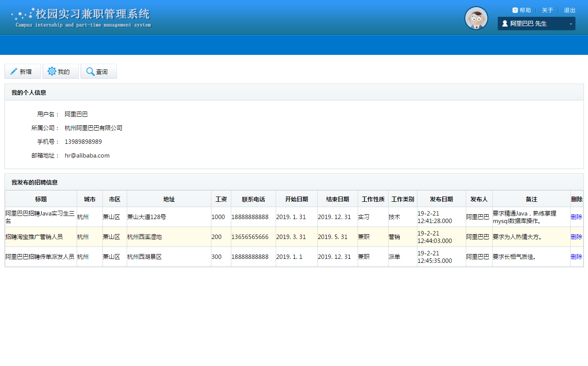Select the 阿里巴巴招聘Java实习生三名 title cell
Image resolution: width=588 pixels, height=366 pixels.
[40, 217]
